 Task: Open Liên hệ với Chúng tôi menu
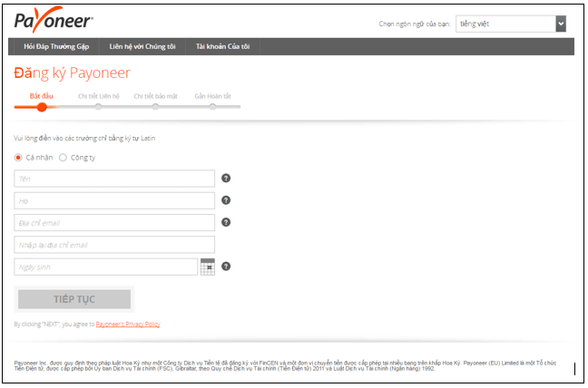pyautogui.click(x=142, y=46)
